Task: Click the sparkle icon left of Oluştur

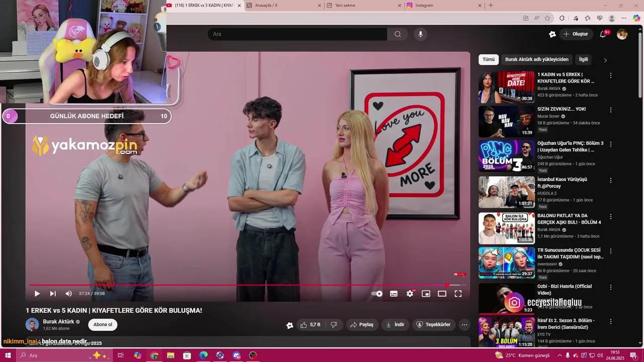Action: click(x=552, y=34)
